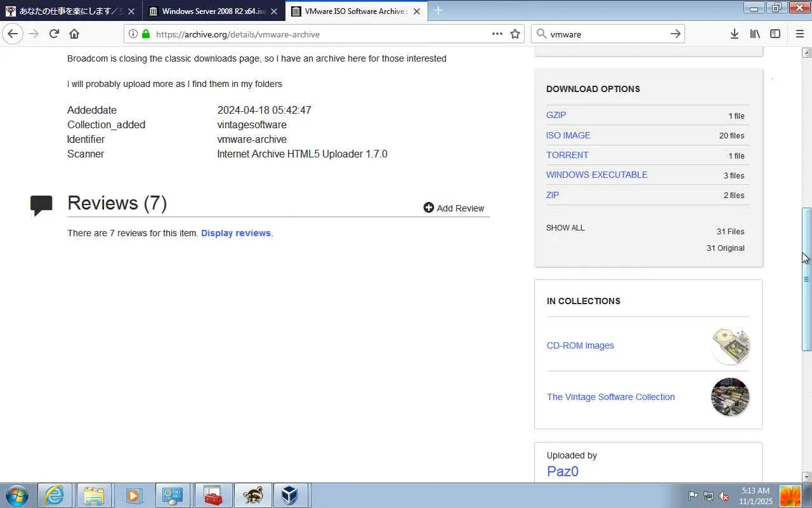Open the page actions three-dot menu

tap(497, 34)
